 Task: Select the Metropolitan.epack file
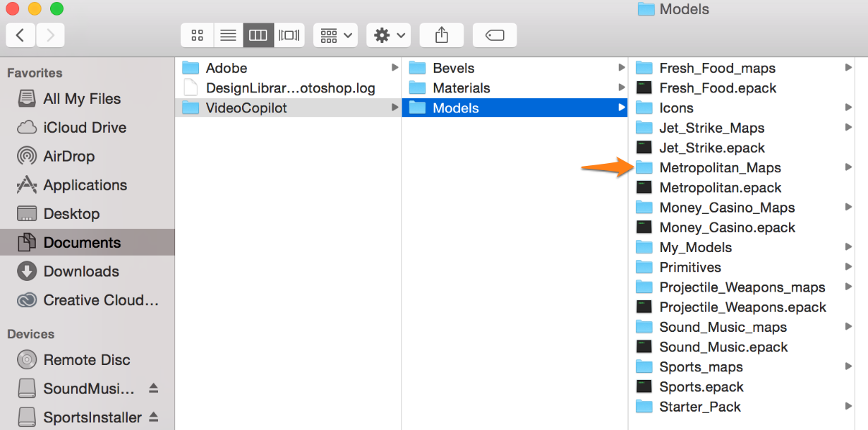click(720, 188)
